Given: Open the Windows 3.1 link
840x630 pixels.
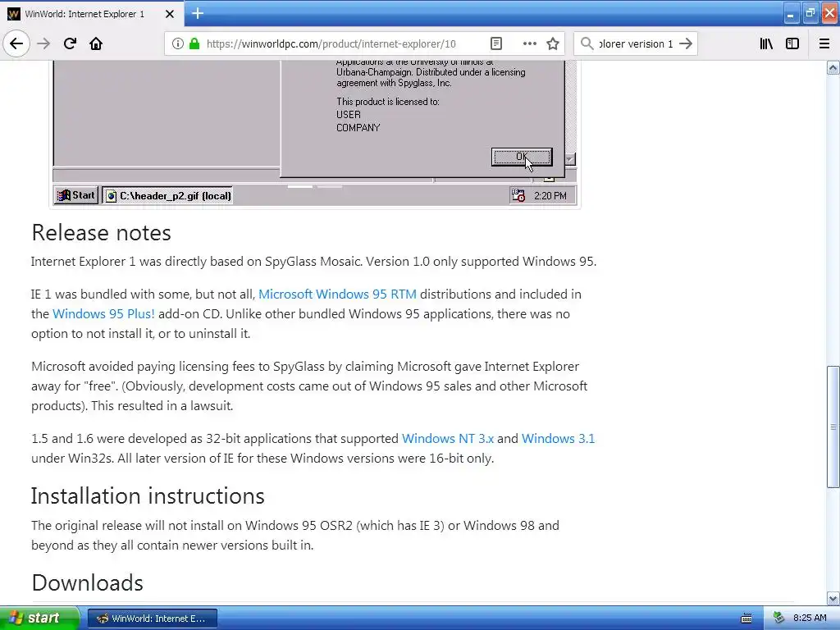Looking at the screenshot, I should click(x=558, y=439).
